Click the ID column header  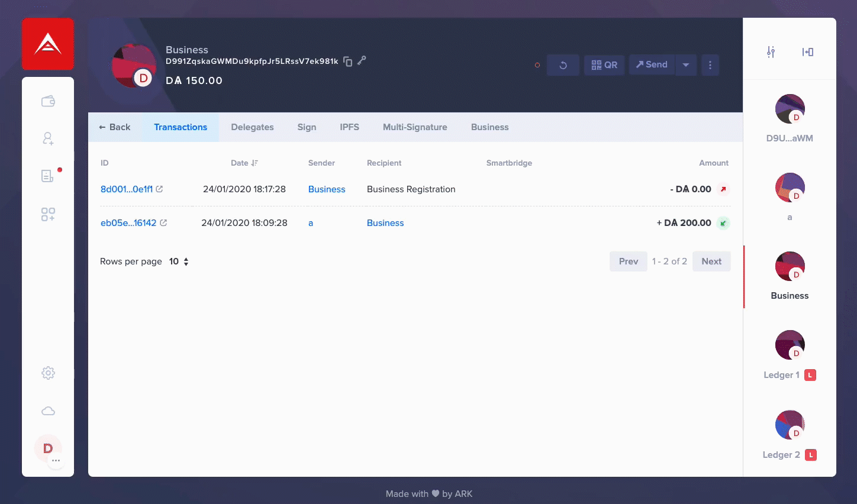click(x=104, y=163)
